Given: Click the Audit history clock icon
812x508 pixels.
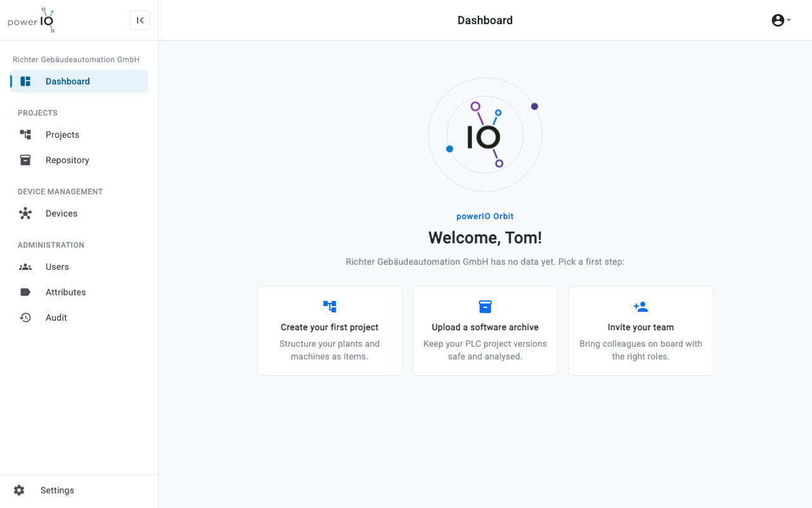Looking at the screenshot, I should point(25,317).
